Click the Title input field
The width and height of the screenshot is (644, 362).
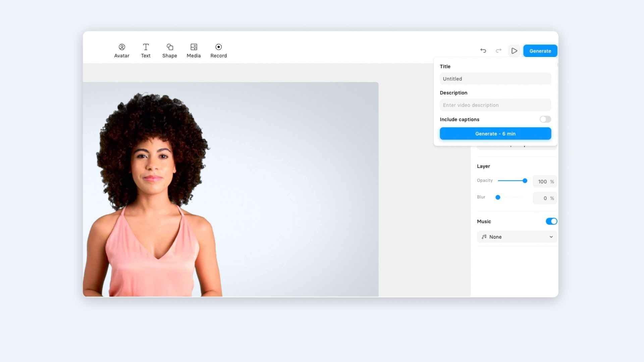(x=495, y=79)
